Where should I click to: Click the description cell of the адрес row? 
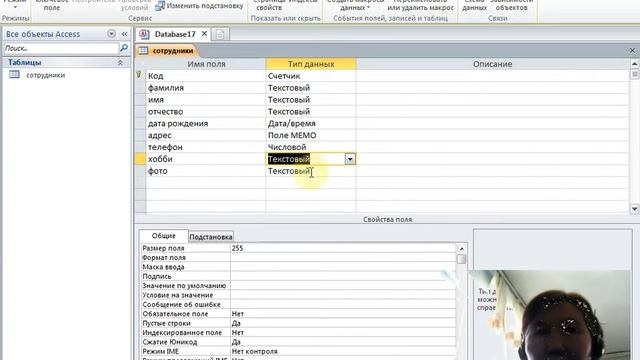click(492, 135)
